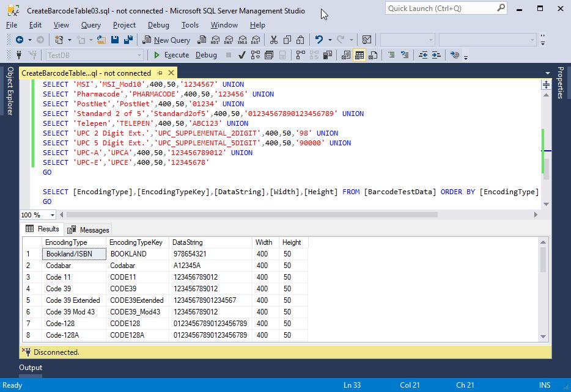Toggle Results to Text mode
The image size is (571, 392).
point(346,55)
